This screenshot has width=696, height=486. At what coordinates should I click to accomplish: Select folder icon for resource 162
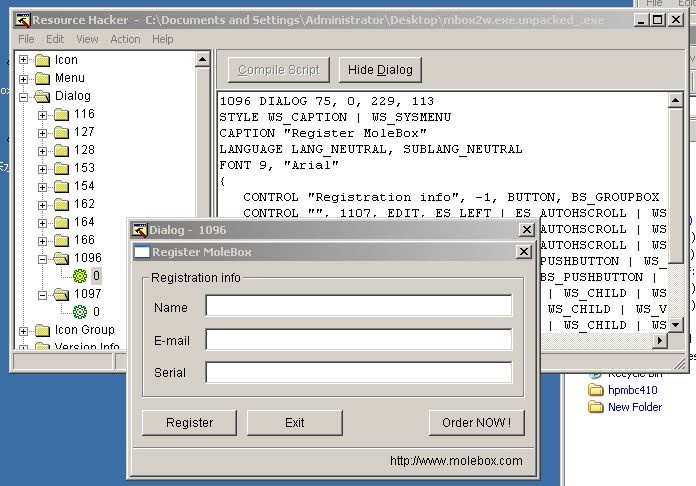tap(61, 205)
